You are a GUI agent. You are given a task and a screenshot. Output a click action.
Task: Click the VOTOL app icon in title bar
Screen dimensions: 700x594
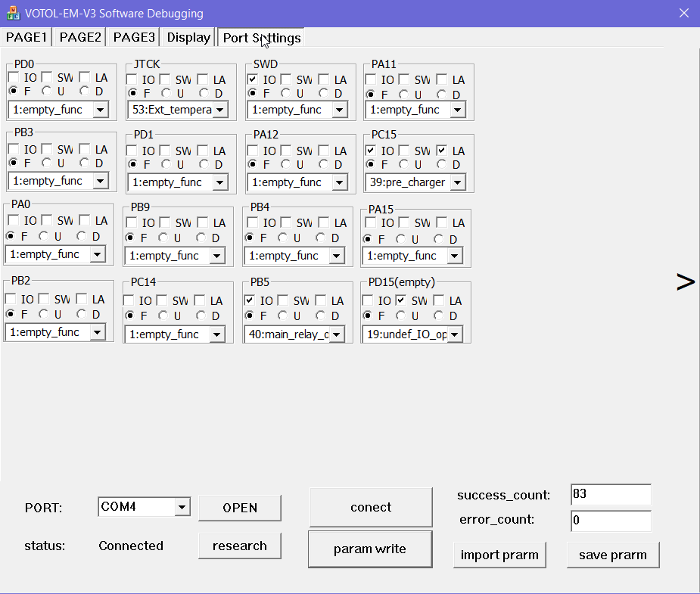[x=13, y=14]
